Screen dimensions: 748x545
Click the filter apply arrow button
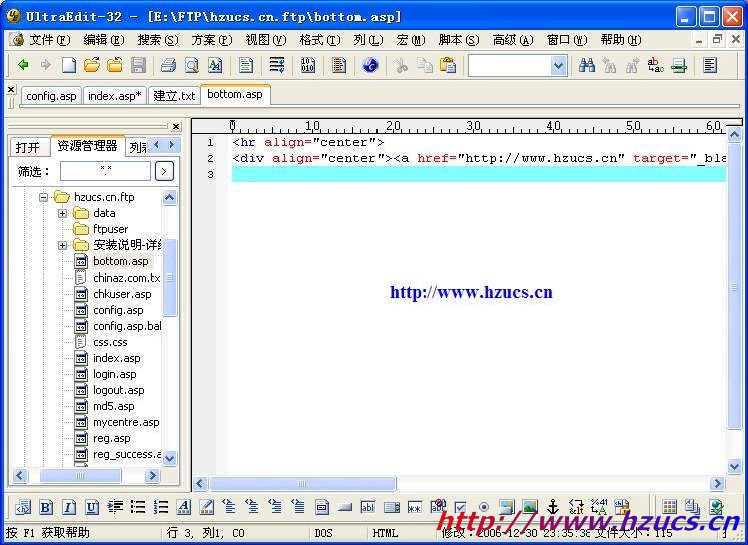164,171
